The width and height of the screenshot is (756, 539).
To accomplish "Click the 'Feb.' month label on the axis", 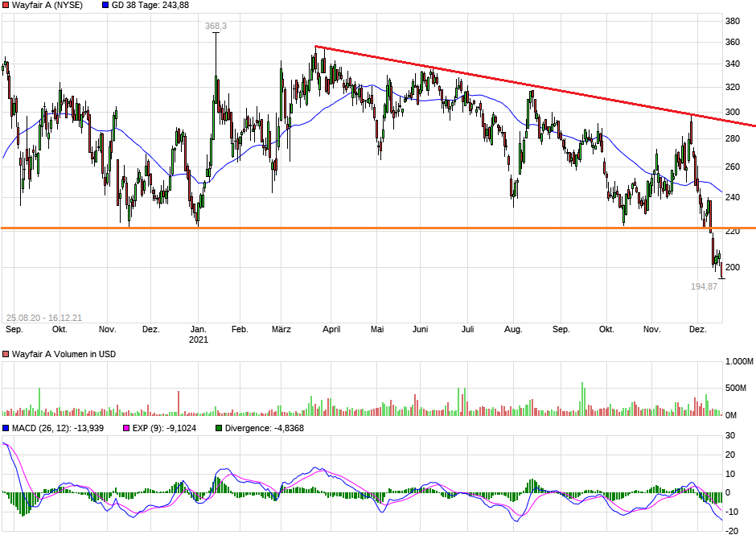I will tap(240, 330).
